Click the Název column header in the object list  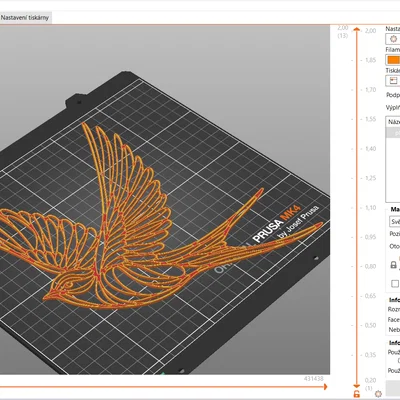pyautogui.click(x=393, y=122)
